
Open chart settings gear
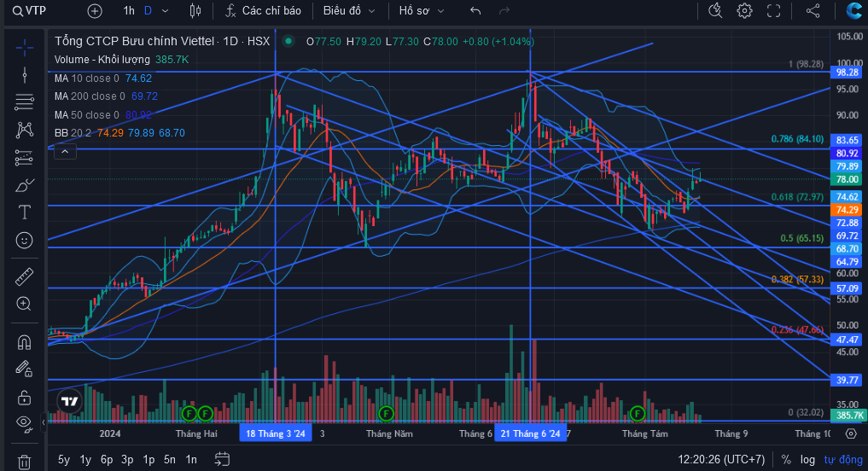[744, 10]
